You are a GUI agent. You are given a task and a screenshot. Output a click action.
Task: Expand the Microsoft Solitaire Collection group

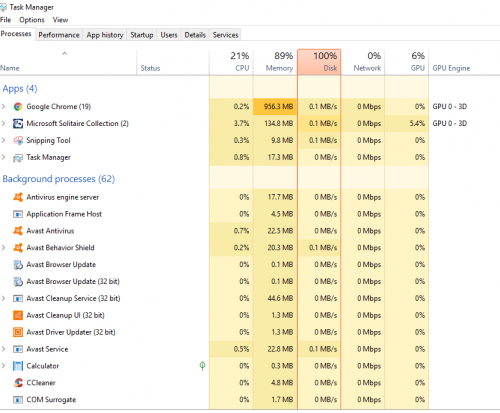pyautogui.click(x=3, y=123)
